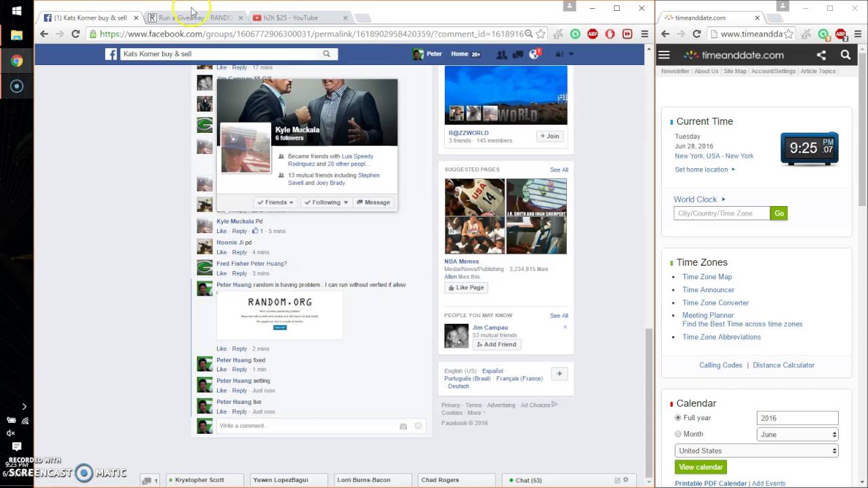This screenshot has height=488, width=868.
Task: Open Facebook friend requests icon
Action: click(502, 54)
